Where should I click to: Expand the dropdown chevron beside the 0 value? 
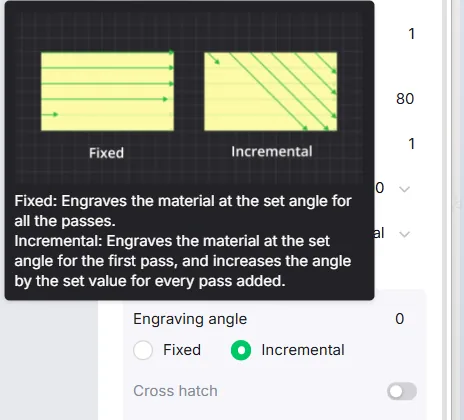pyautogui.click(x=404, y=189)
